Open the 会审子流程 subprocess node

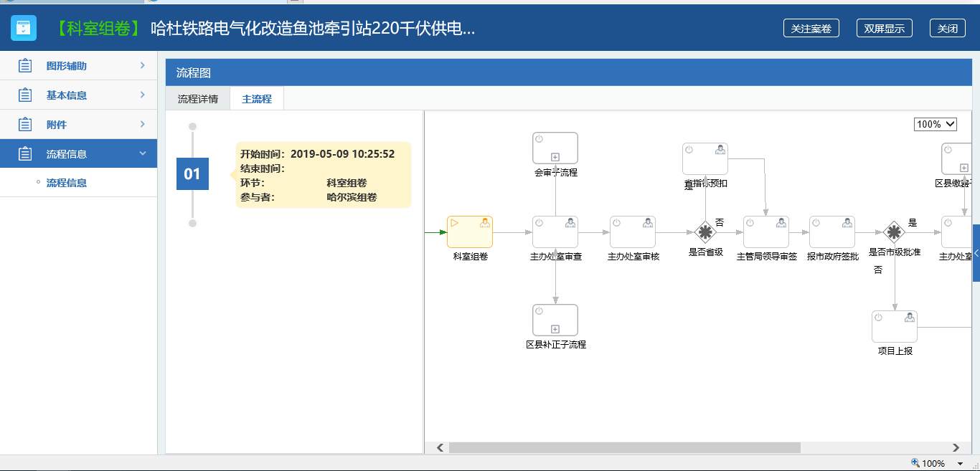pyautogui.click(x=555, y=148)
